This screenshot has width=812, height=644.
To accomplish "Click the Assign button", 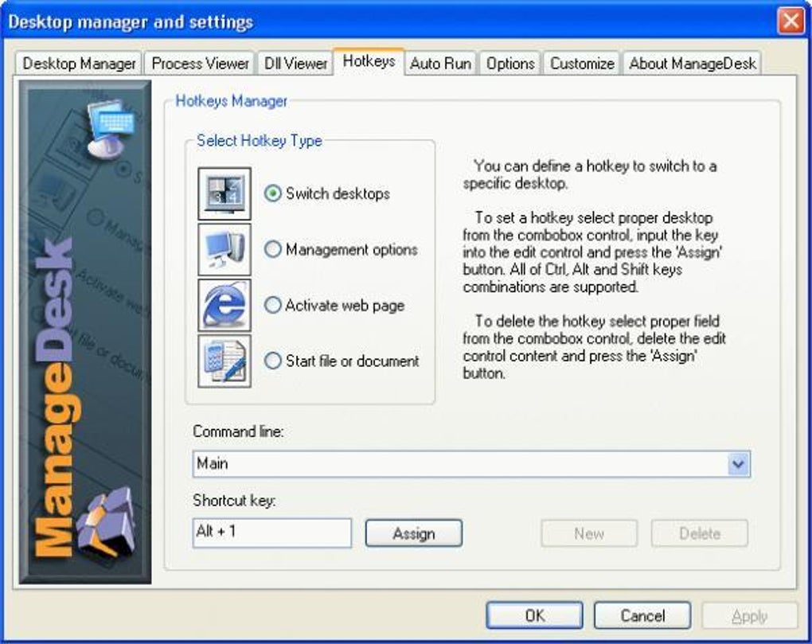I will pyautogui.click(x=413, y=533).
